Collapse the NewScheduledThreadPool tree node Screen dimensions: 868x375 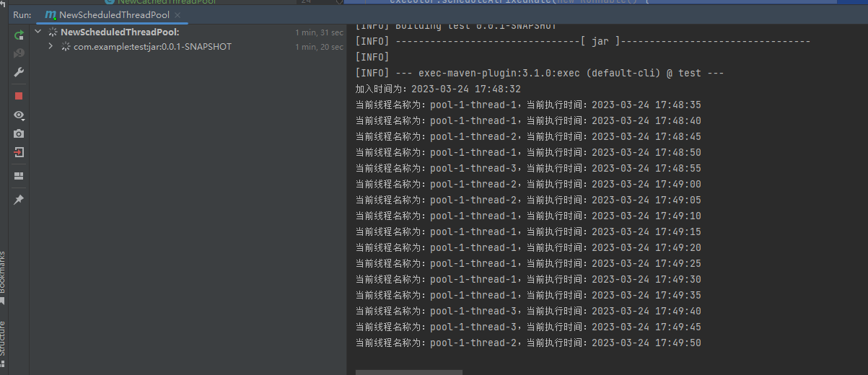click(x=38, y=32)
